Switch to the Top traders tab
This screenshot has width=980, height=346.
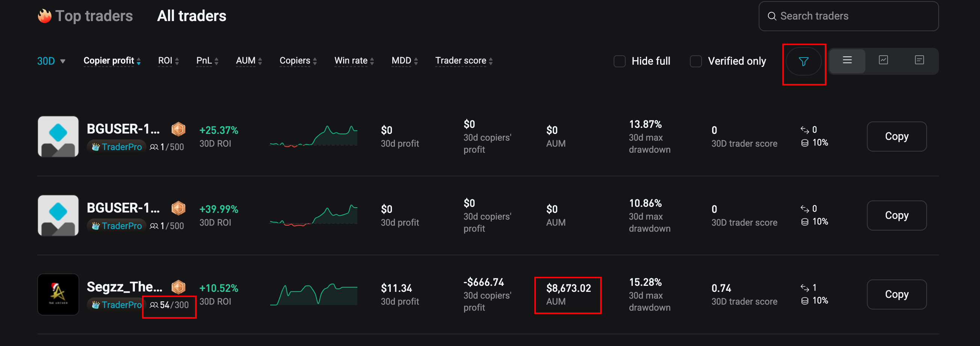coord(94,17)
